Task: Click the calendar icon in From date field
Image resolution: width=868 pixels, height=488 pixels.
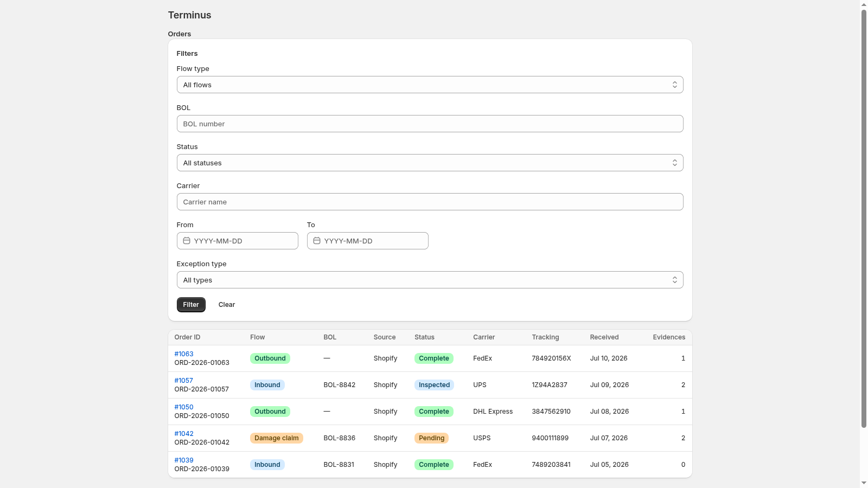Action: [x=187, y=241]
